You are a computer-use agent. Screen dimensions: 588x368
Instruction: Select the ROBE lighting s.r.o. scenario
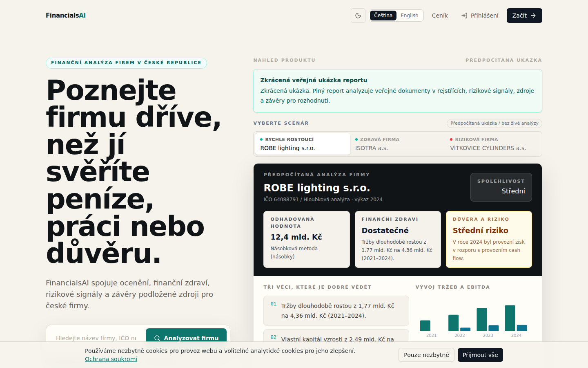pyautogui.click(x=303, y=144)
